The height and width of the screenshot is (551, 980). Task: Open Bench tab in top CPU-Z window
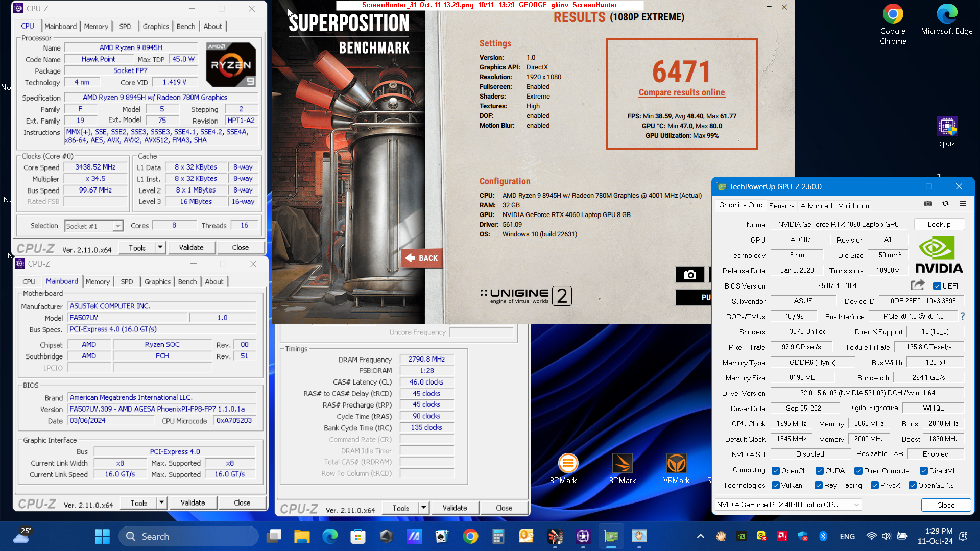pos(186,27)
